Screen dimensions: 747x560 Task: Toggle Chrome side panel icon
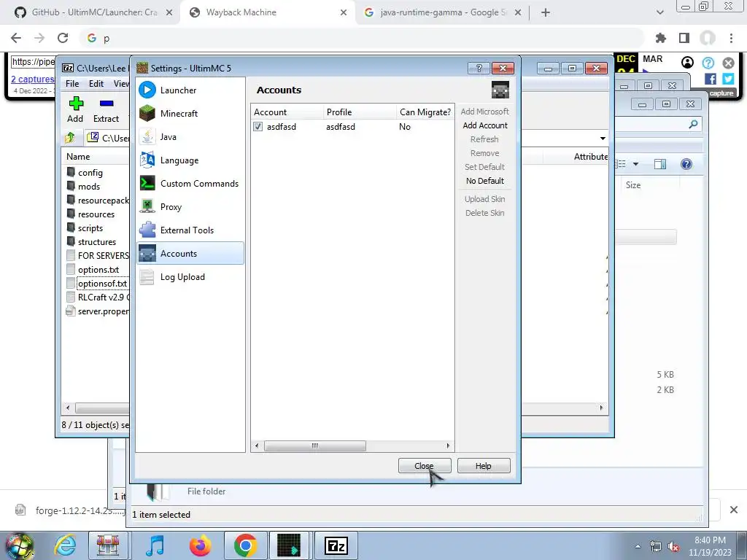click(x=684, y=38)
